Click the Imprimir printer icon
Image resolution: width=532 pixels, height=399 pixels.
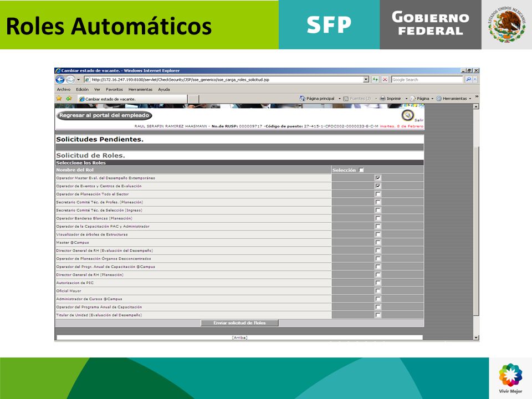click(x=383, y=99)
